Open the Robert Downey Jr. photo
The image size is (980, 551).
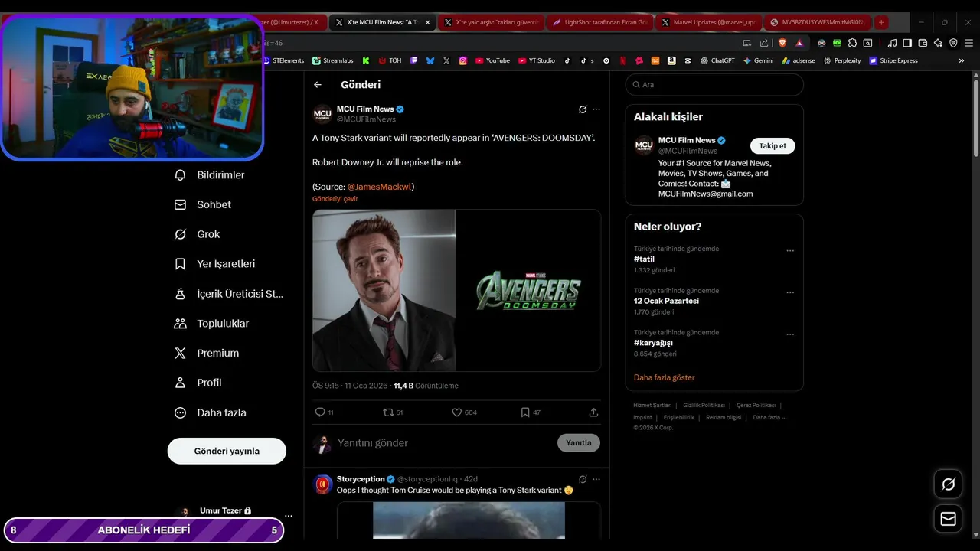click(x=384, y=291)
